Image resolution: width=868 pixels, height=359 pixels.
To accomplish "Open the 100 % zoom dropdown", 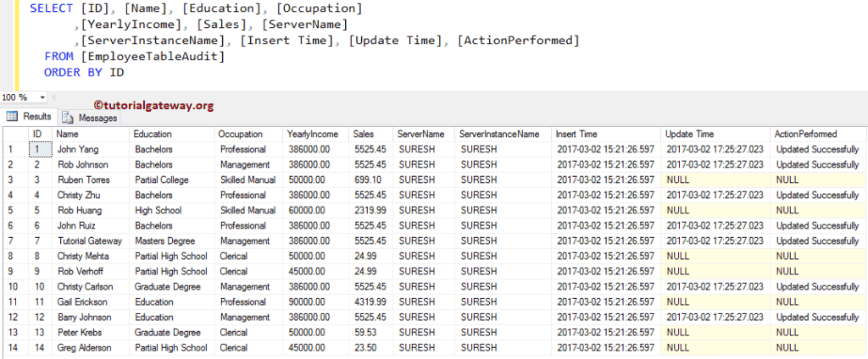I will coord(42,97).
